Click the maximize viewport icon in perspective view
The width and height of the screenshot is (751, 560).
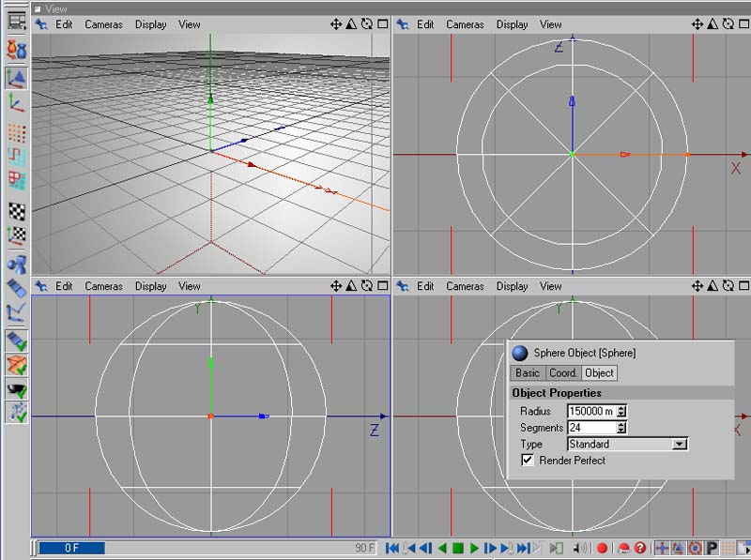point(382,24)
